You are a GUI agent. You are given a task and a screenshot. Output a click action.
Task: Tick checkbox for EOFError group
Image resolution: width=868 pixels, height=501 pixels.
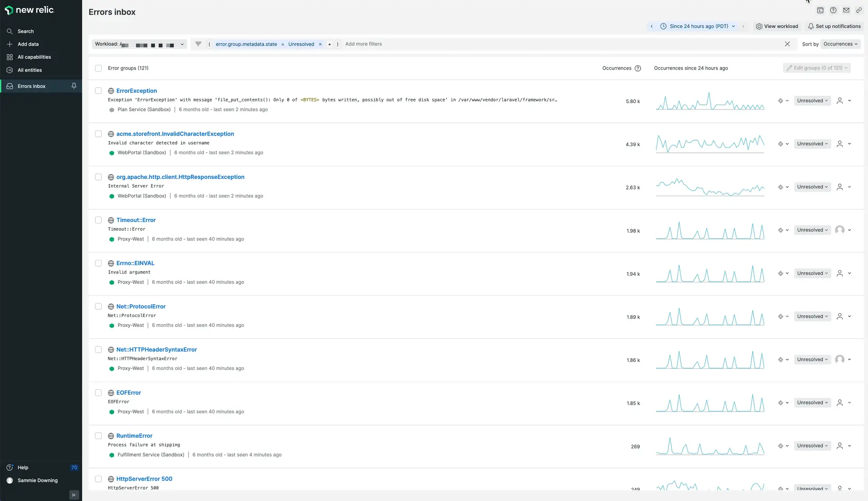tap(98, 392)
